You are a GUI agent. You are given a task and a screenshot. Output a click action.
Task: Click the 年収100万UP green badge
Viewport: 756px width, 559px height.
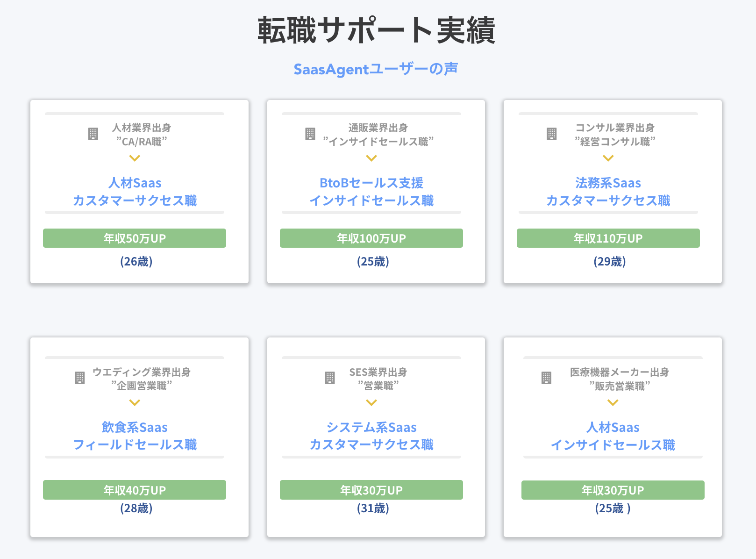coord(371,238)
